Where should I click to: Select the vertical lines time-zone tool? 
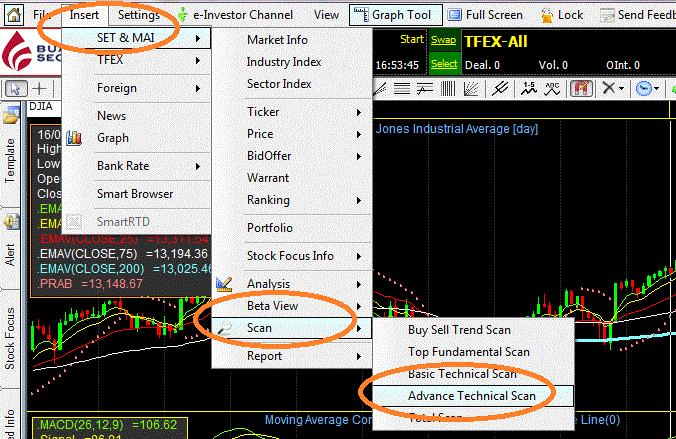448,89
